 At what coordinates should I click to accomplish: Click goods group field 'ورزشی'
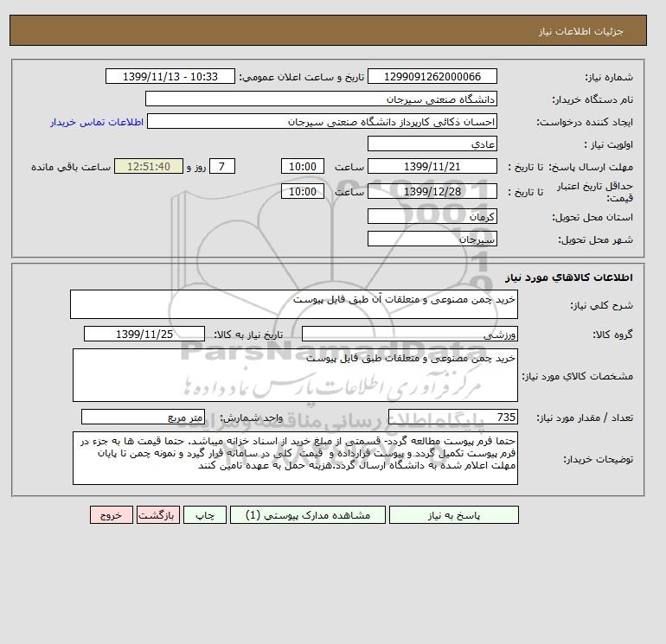409,334
